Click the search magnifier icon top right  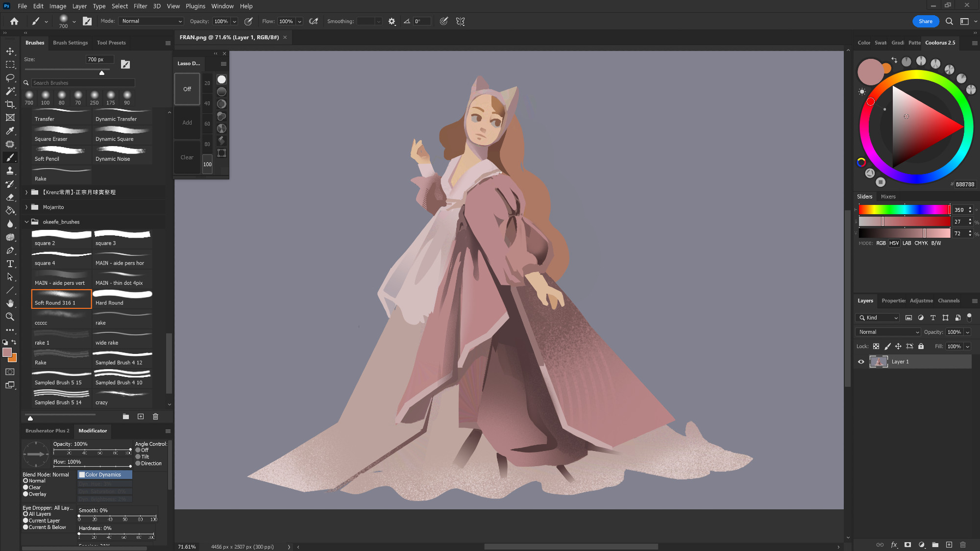click(x=949, y=21)
